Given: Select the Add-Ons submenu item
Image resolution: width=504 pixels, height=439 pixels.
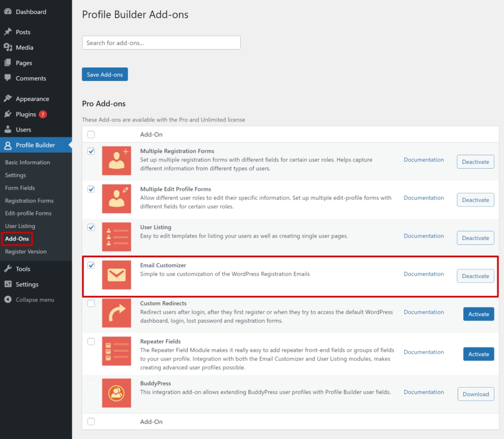Looking at the screenshot, I should [x=17, y=239].
